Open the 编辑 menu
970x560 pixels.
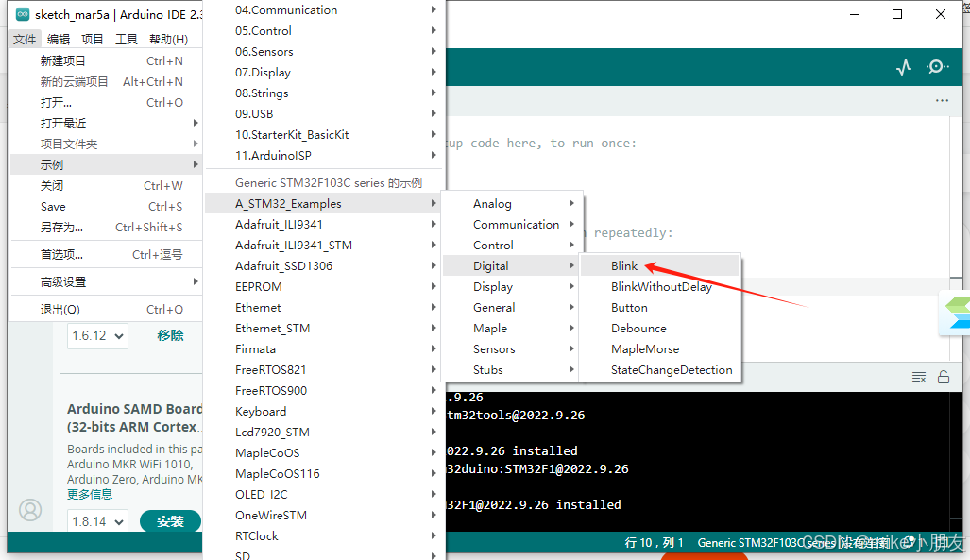pos(59,39)
